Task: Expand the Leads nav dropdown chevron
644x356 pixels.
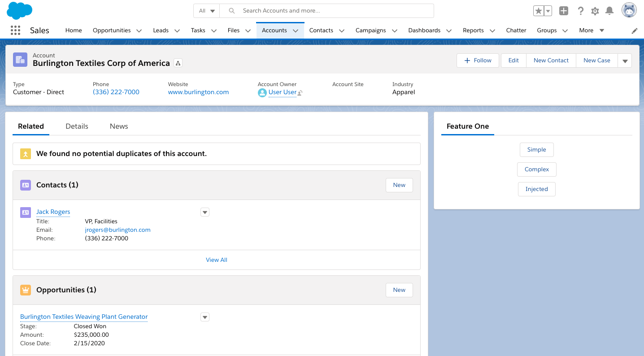Action: pyautogui.click(x=177, y=30)
